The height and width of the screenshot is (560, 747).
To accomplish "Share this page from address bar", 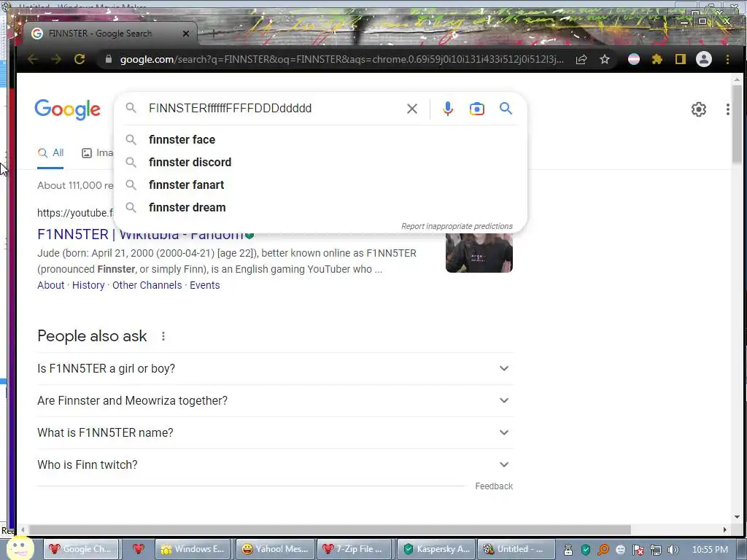I will tap(581, 59).
